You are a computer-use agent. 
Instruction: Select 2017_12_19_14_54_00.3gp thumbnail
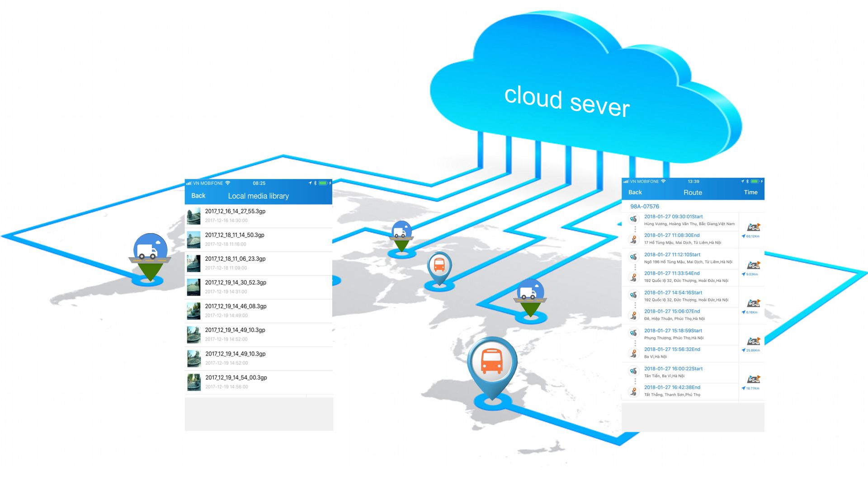coord(194,382)
